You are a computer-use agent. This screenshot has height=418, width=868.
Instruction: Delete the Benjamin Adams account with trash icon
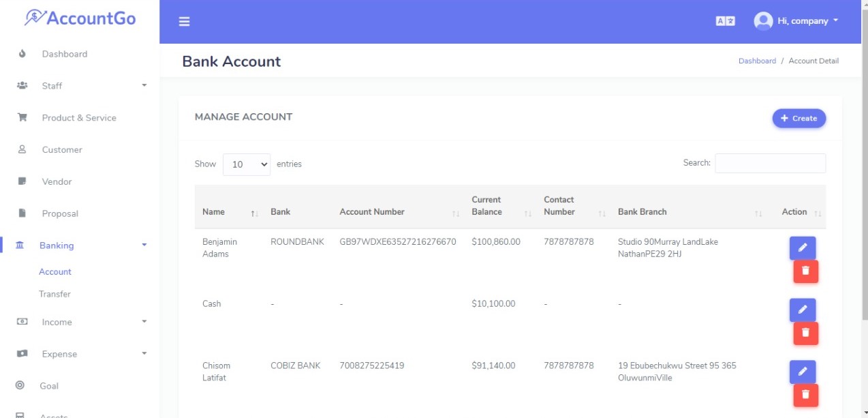click(x=806, y=271)
